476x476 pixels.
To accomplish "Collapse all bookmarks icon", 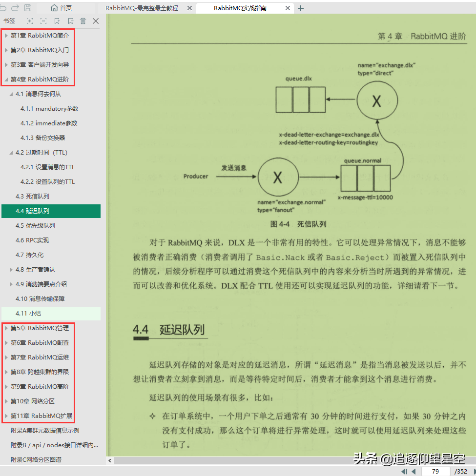I will tap(43, 21).
